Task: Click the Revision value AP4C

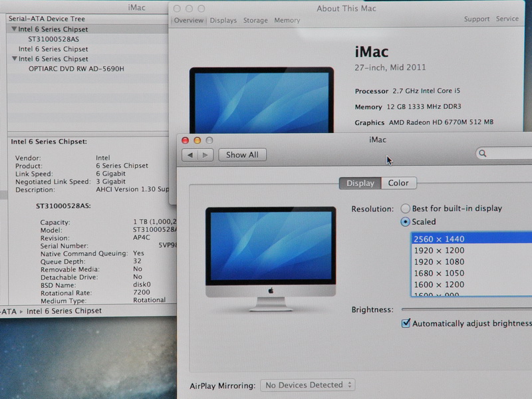Action: 142,237
